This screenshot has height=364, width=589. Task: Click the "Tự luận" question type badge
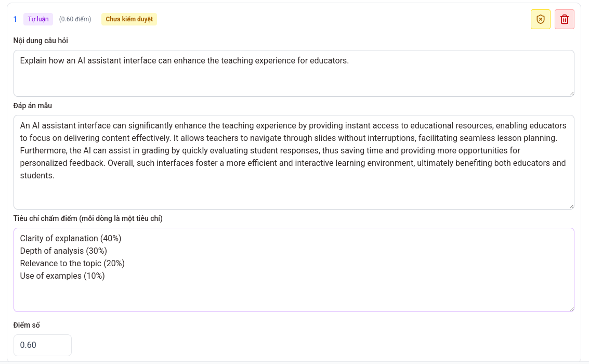(38, 19)
